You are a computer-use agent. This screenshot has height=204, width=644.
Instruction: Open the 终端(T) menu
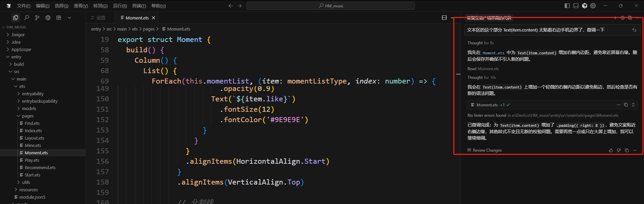[x=139, y=6]
